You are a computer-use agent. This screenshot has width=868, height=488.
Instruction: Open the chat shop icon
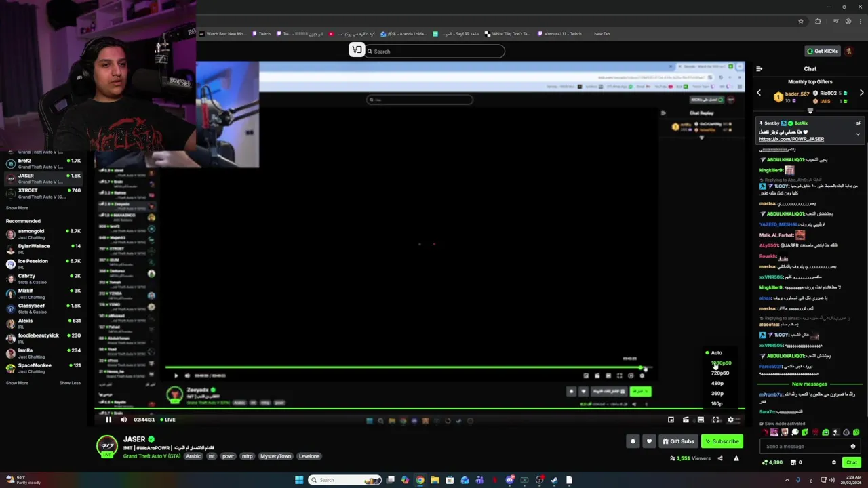click(x=793, y=462)
